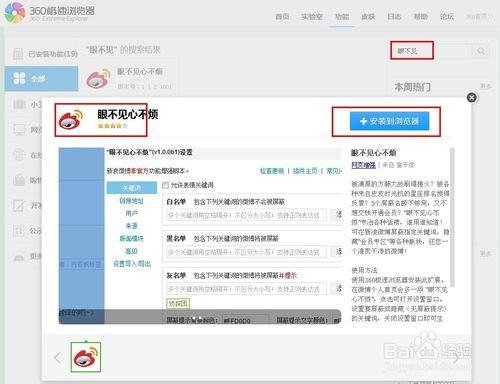Click the left arrow of thumbnail strip
Image resolution: width=500 pixels, height=384 pixels.
[57, 358]
